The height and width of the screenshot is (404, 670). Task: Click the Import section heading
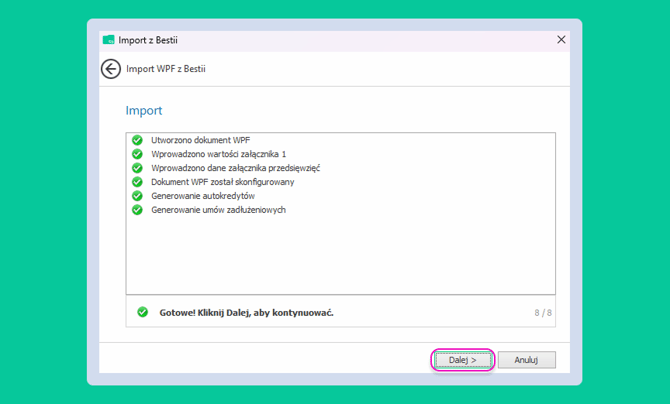click(x=144, y=110)
